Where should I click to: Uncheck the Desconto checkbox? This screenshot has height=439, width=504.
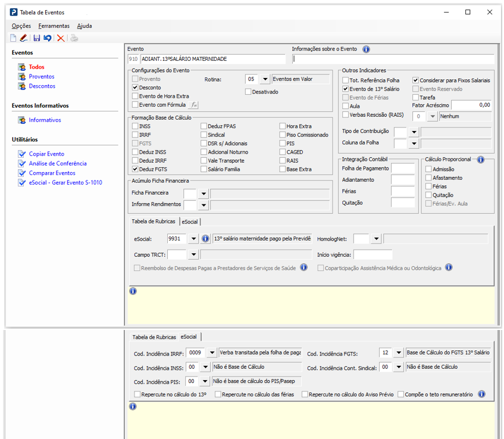click(135, 88)
